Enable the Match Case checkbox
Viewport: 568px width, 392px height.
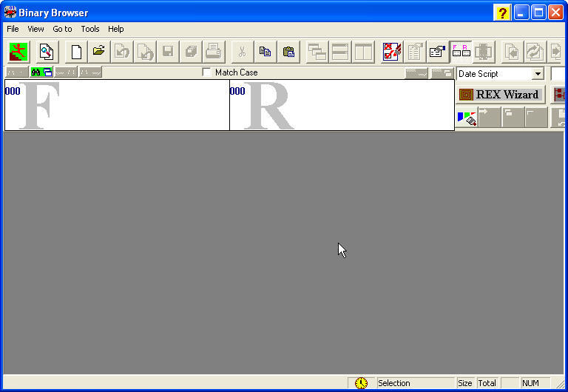pos(206,72)
